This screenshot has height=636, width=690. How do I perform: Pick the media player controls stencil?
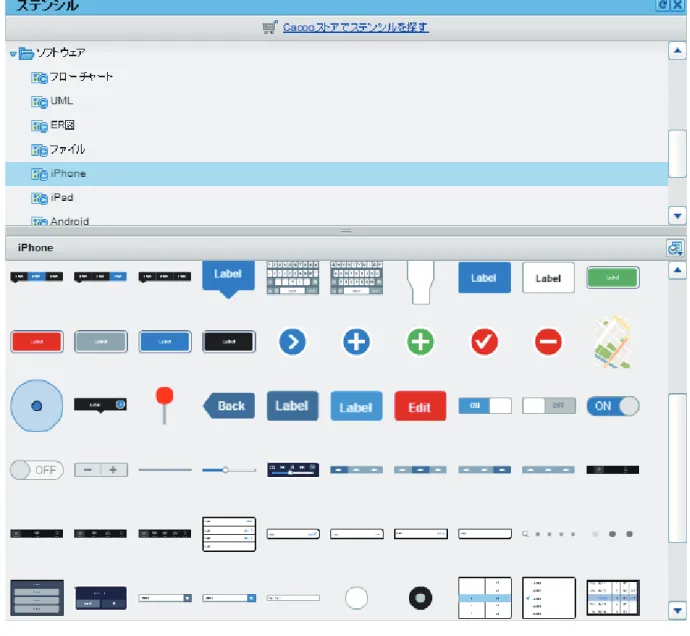(293, 470)
